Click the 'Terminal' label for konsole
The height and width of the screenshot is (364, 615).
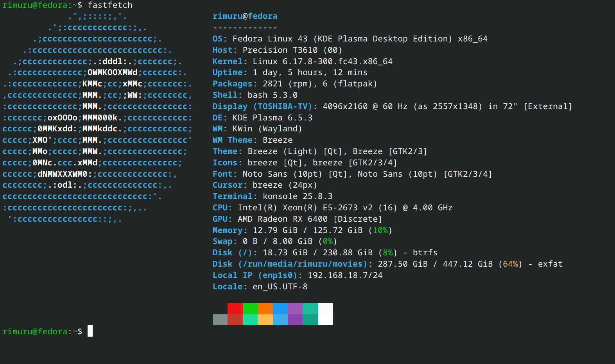pos(232,196)
